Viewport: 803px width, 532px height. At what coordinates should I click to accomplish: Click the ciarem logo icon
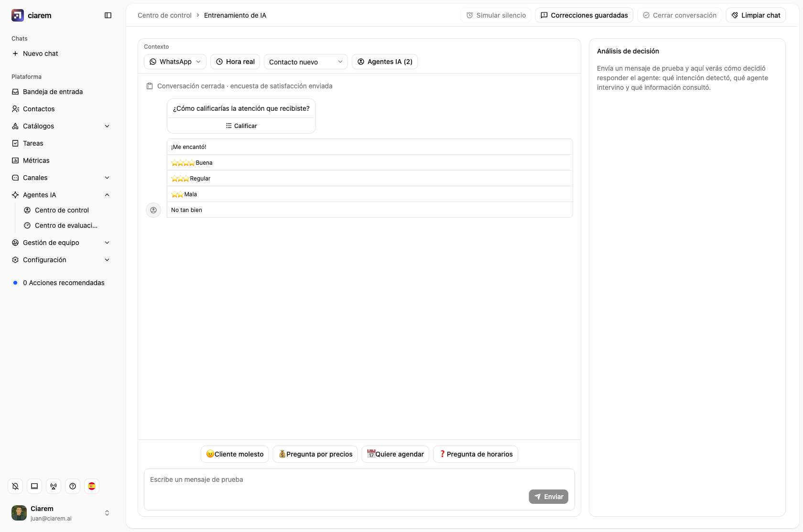pyautogui.click(x=18, y=15)
